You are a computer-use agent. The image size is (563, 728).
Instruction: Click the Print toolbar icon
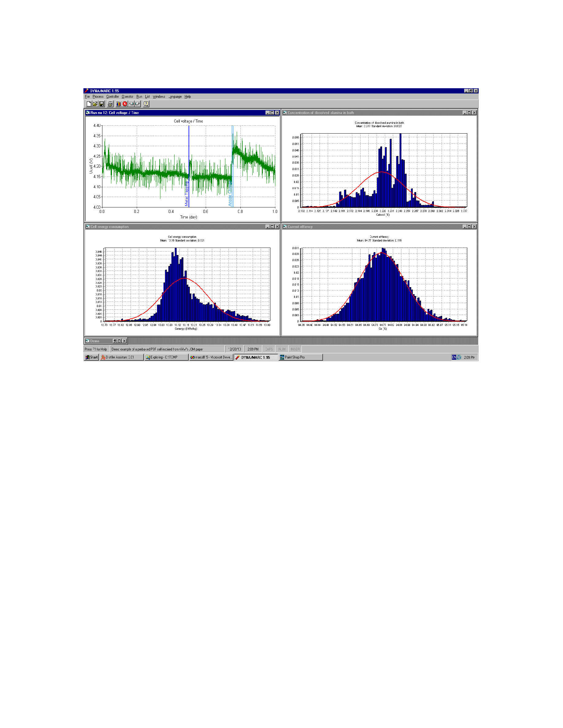coord(110,104)
